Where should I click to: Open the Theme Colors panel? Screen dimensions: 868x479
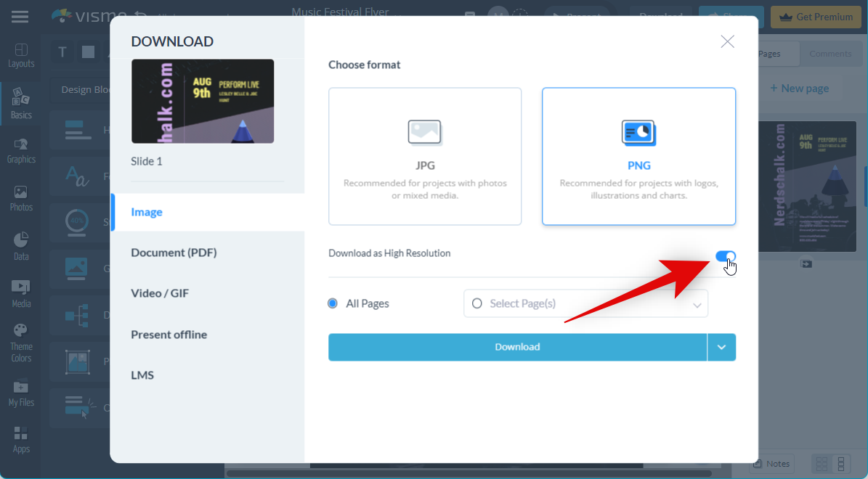tap(21, 343)
